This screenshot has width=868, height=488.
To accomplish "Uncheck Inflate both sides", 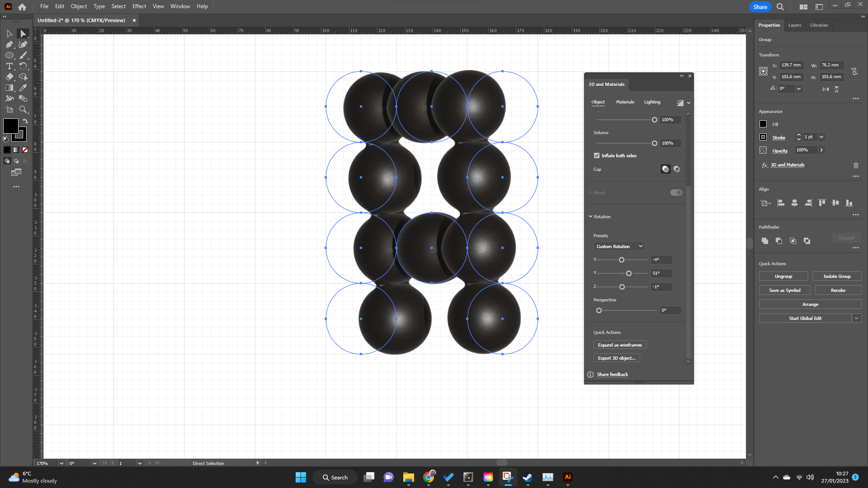I will click(597, 155).
